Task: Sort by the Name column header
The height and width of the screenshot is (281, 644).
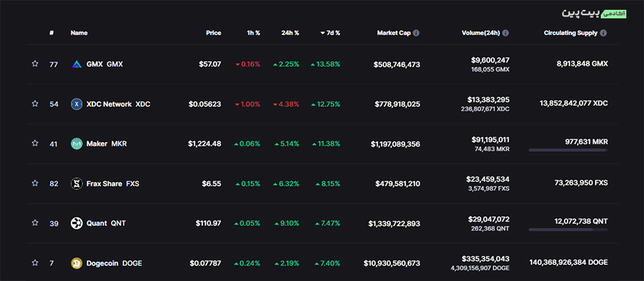Action: point(79,33)
